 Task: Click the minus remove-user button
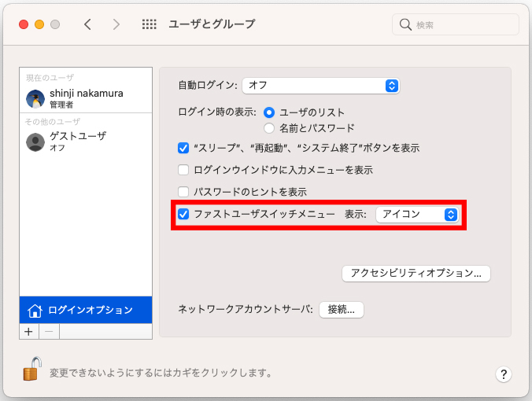(50, 332)
